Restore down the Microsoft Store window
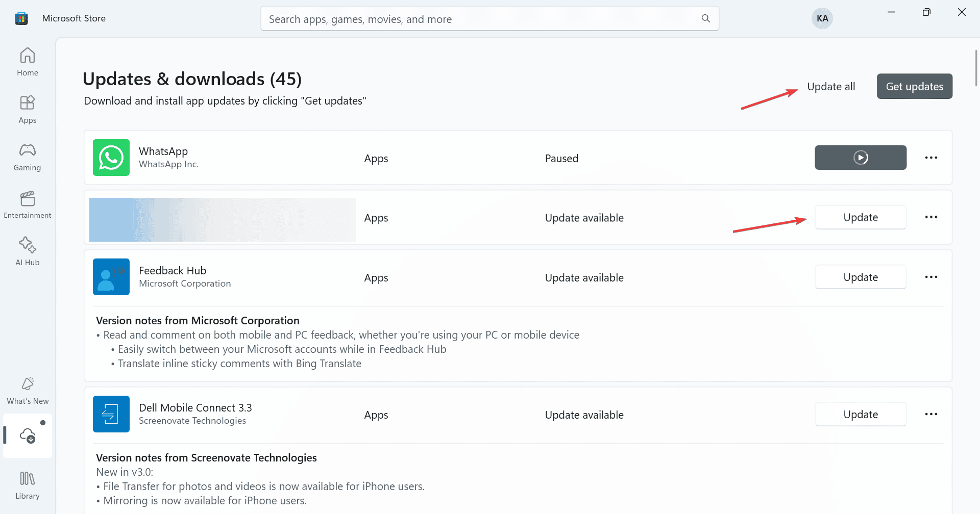This screenshot has width=980, height=514. (x=926, y=12)
